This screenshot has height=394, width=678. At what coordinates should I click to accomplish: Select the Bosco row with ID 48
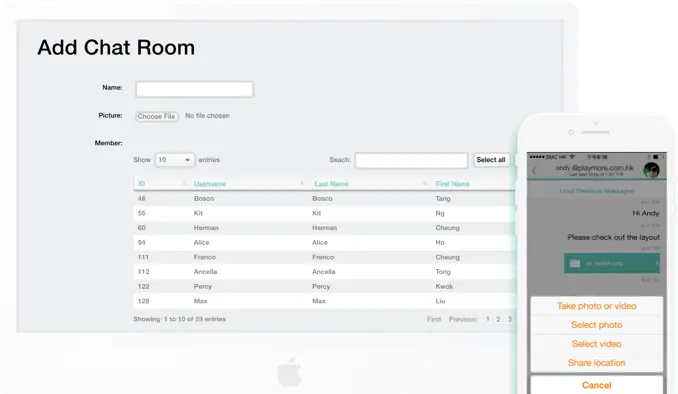tap(324, 199)
